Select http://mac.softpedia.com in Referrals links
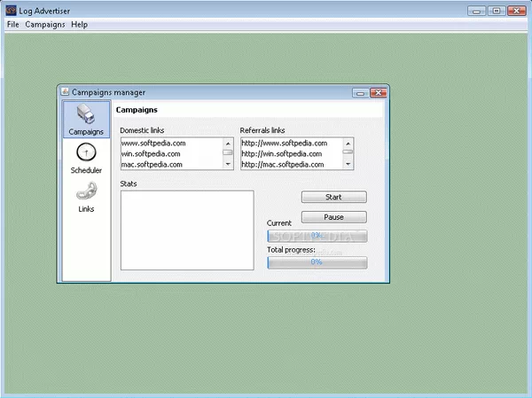532x398 pixels. [x=283, y=165]
